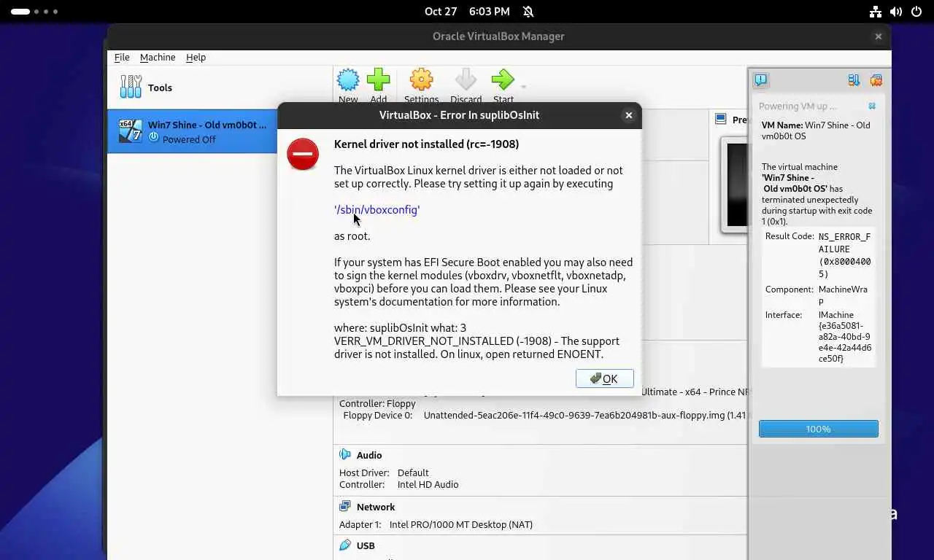Viewport: 934px width, 560px height.
Task: Open the USB section header
Action: point(366,545)
